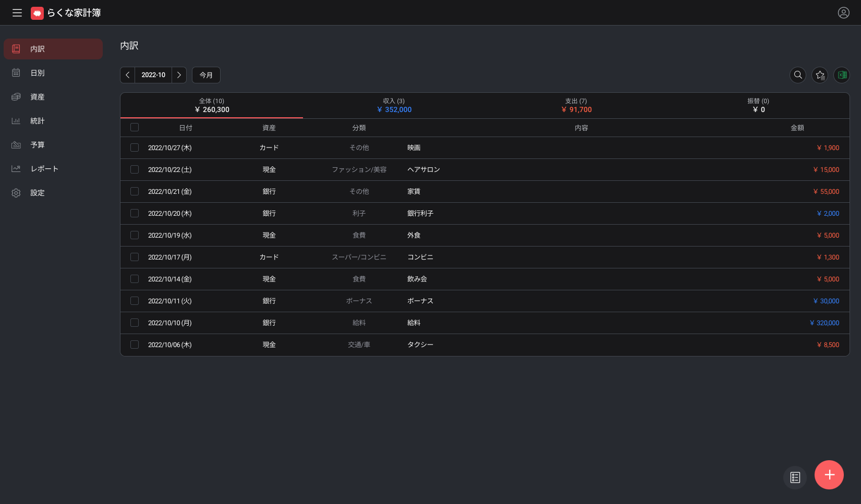861x504 pixels.
Task: Open the favorites star list icon
Action: (820, 75)
